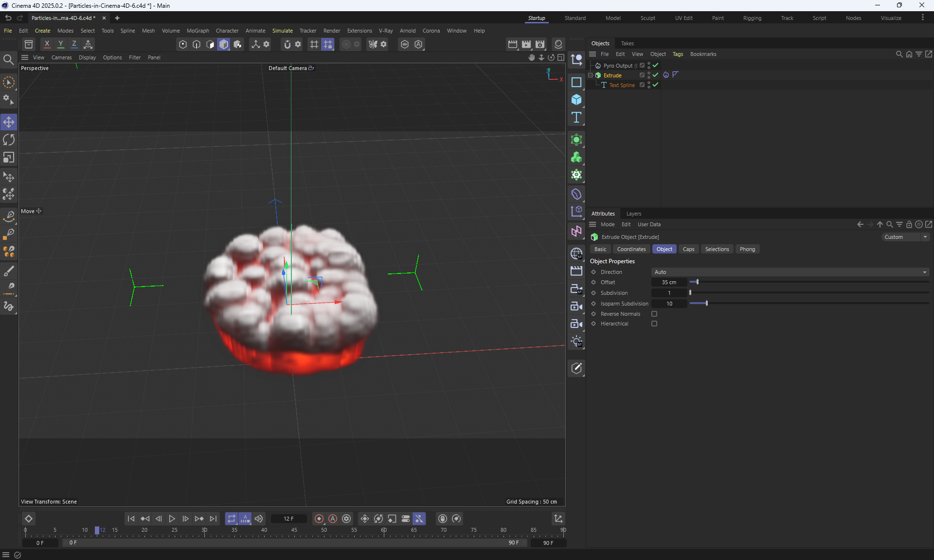The height and width of the screenshot is (560, 934).
Task: Enable the Reverse Normals checkbox
Action: point(654,314)
